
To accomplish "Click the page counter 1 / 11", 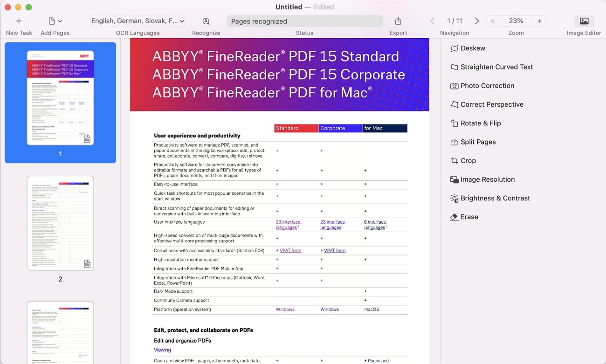I will (x=454, y=21).
